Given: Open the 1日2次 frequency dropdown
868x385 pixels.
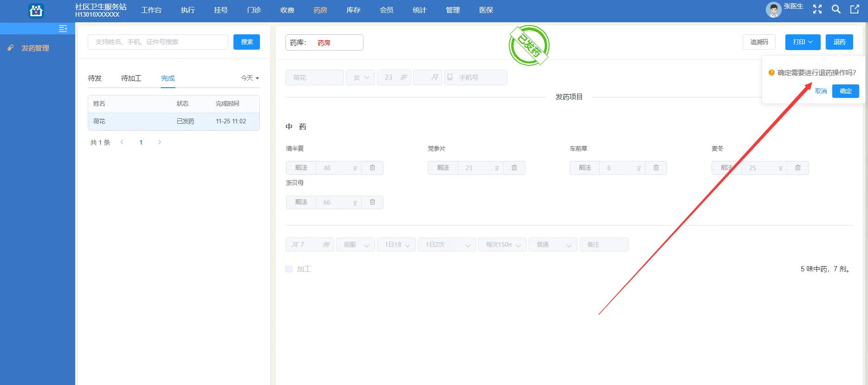Looking at the screenshot, I should point(447,244).
